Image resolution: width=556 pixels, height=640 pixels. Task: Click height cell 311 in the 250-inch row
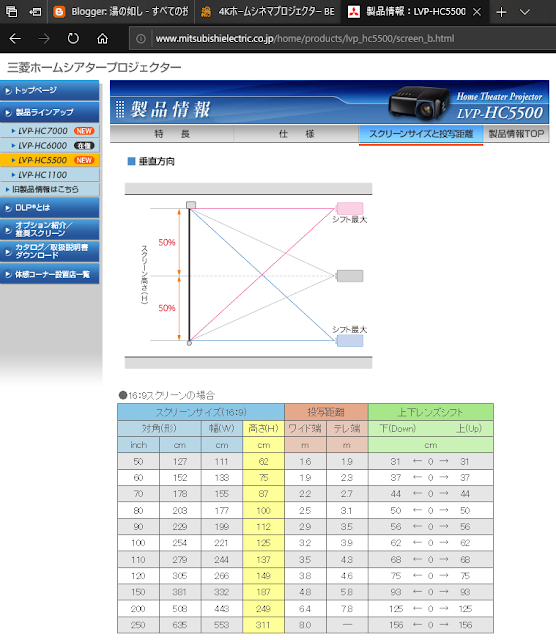click(x=263, y=625)
